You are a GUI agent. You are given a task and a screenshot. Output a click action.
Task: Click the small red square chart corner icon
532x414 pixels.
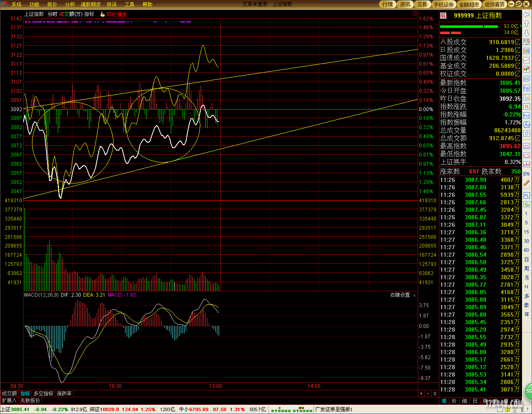click(414, 13)
